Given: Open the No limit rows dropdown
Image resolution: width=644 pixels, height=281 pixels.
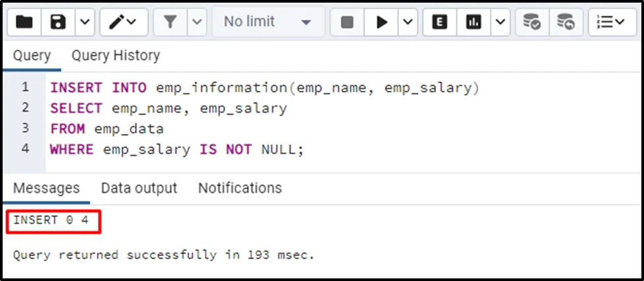Looking at the screenshot, I should (x=267, y=22).
